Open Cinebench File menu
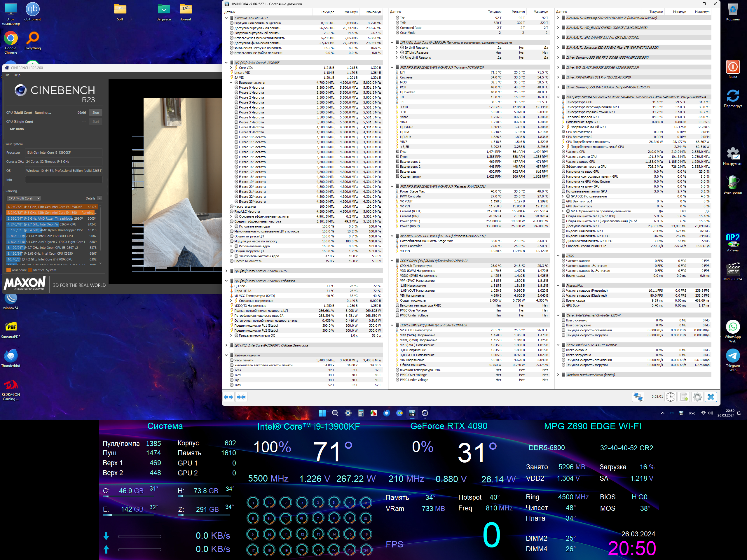This screenshot has width=747, height=560. pos(7,75)
